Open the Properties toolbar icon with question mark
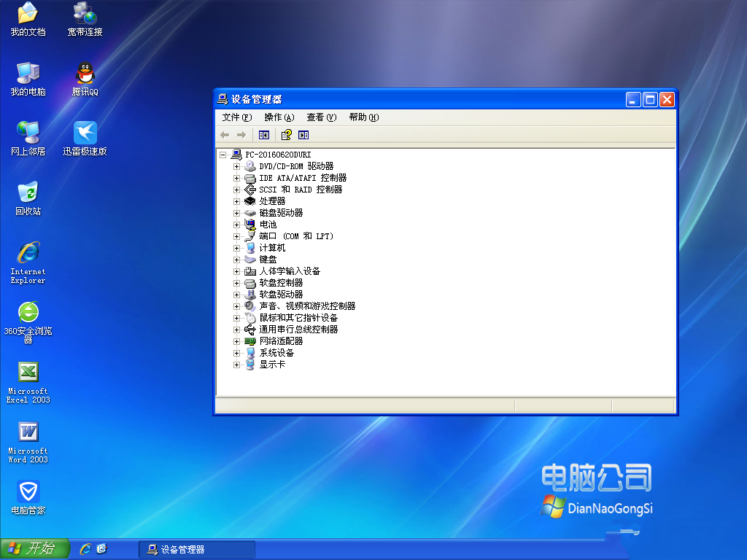The width and height of the screenshot is (747, 560). [x=286, y=135]
